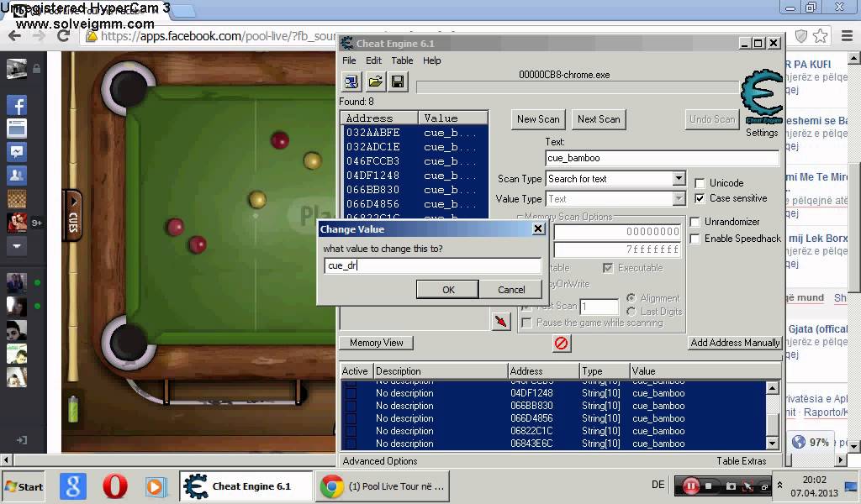The image size is (861, 504).
Task: Open the CUES tab in pool game
Action: tap(72, 216)
